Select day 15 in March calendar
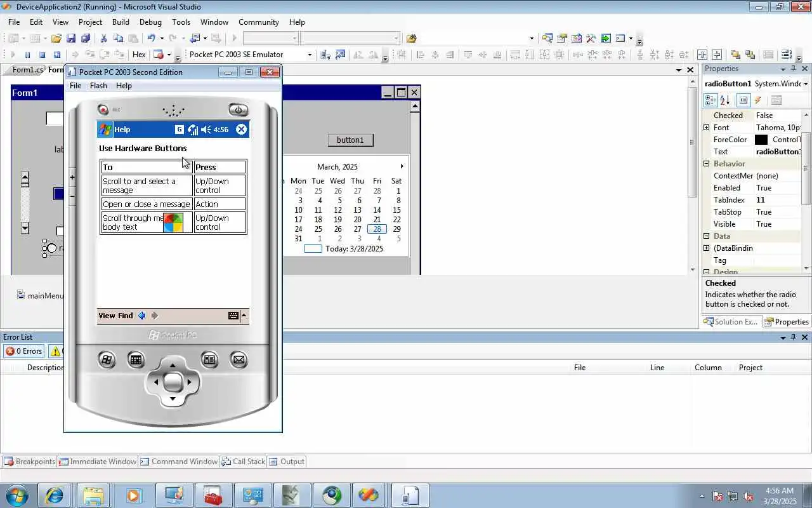 point(396,210)
